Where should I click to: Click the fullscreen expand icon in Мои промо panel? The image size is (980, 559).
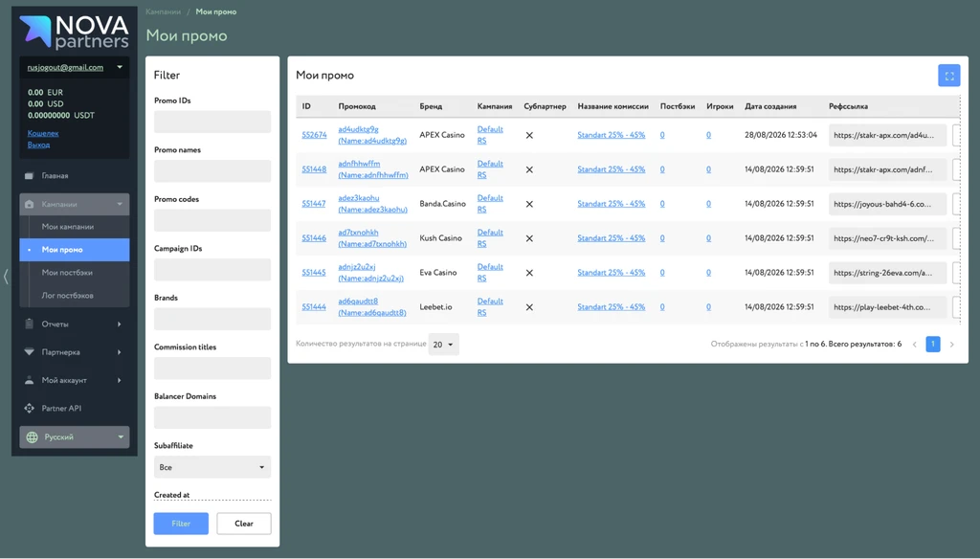click(948, 76)
